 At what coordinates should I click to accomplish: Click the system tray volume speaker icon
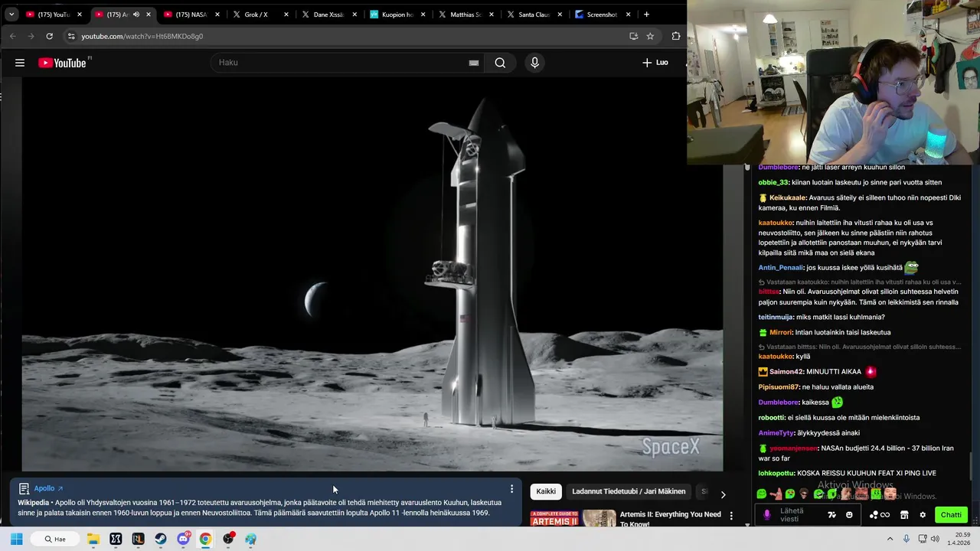(936, 539)
